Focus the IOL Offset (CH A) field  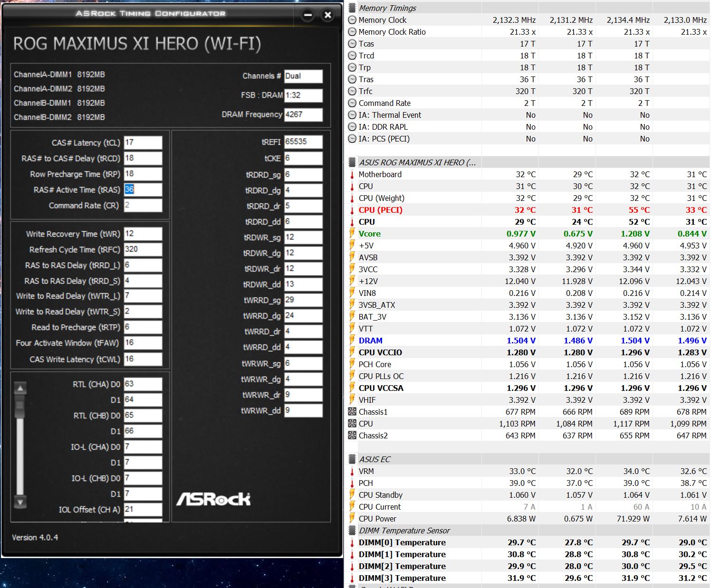pos(143,509)
